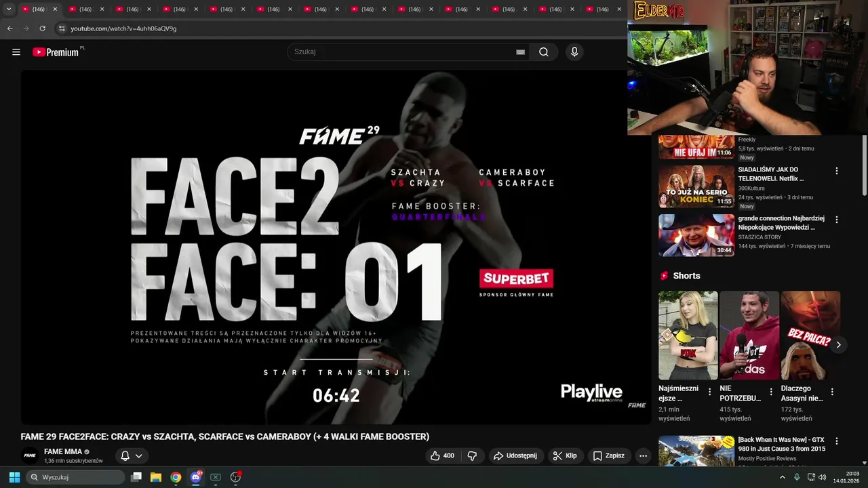Image resolution: width=868 pixels, height=488 pixels.
Task: Click the Klip button
Action: [x=565, y=455]
